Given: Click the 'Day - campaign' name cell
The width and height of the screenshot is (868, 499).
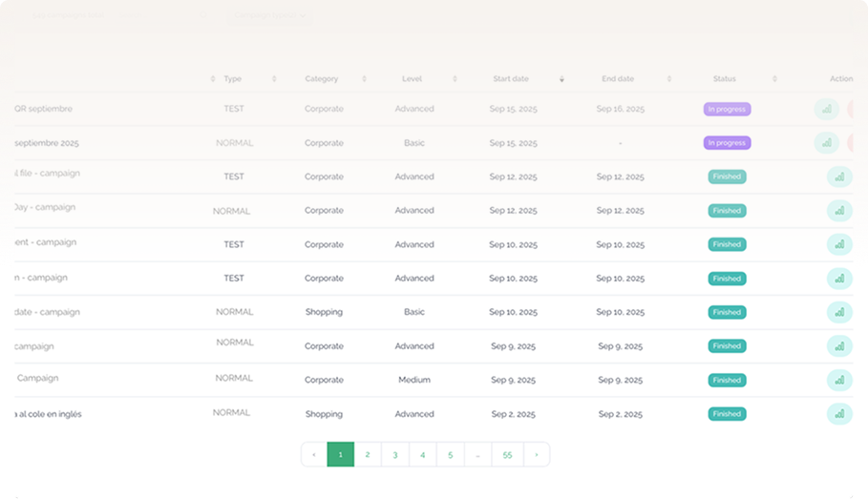Looking at the screenshot, I should [46, 207].
